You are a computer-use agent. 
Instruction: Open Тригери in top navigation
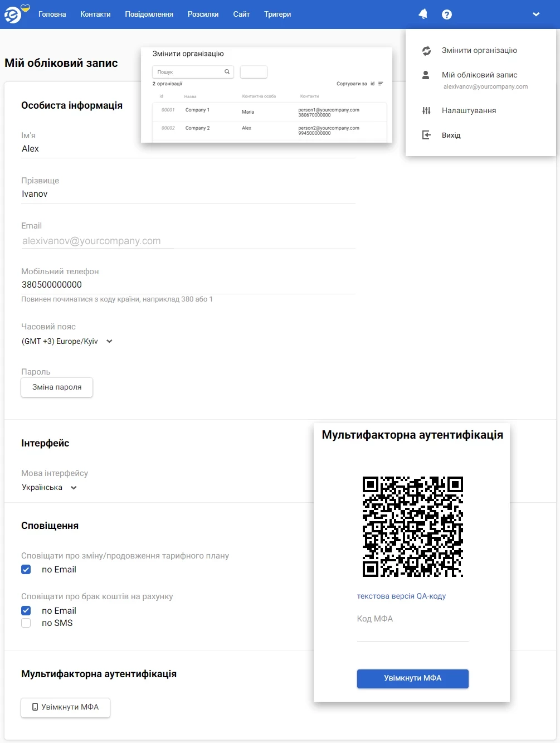pos(277,14)
